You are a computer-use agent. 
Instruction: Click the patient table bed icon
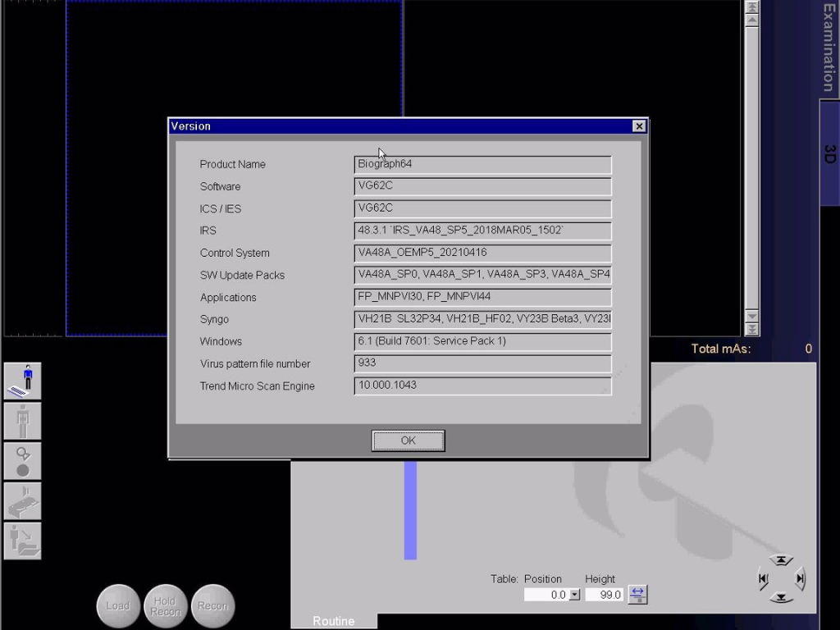(x=22, y=500)
